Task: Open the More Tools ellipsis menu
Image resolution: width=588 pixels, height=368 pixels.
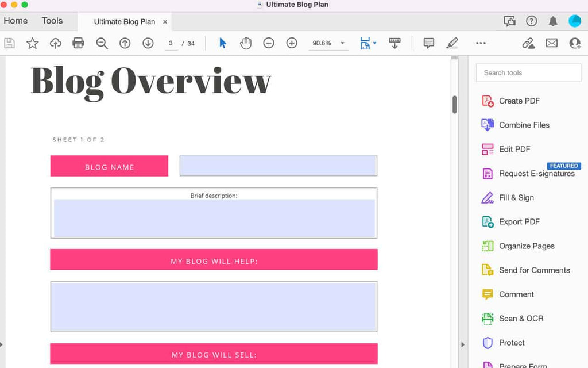Action: pos(481,43)
